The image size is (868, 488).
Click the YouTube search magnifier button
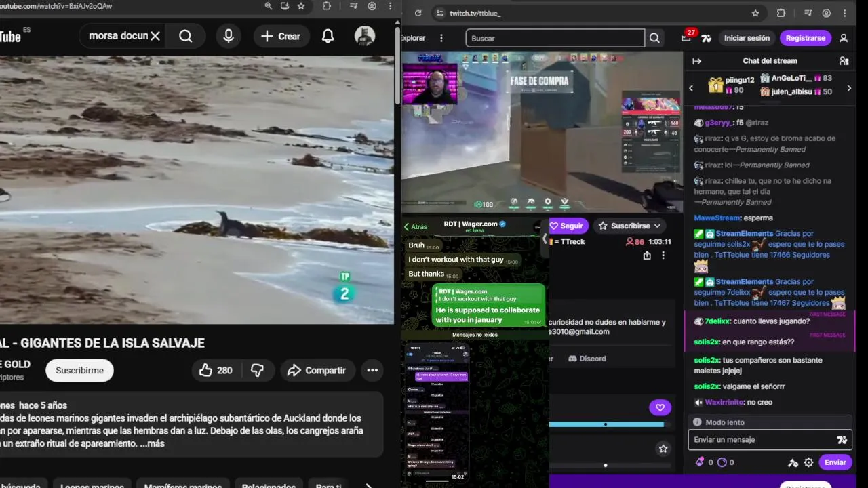tap(186, 36)
